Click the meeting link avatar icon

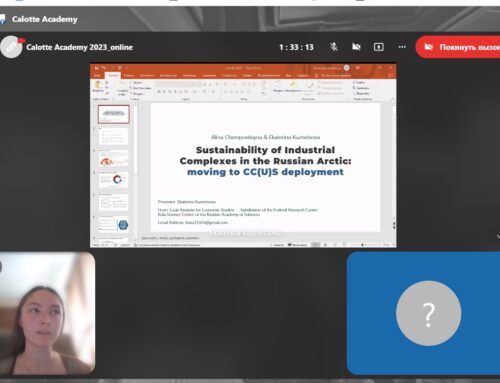11,47
